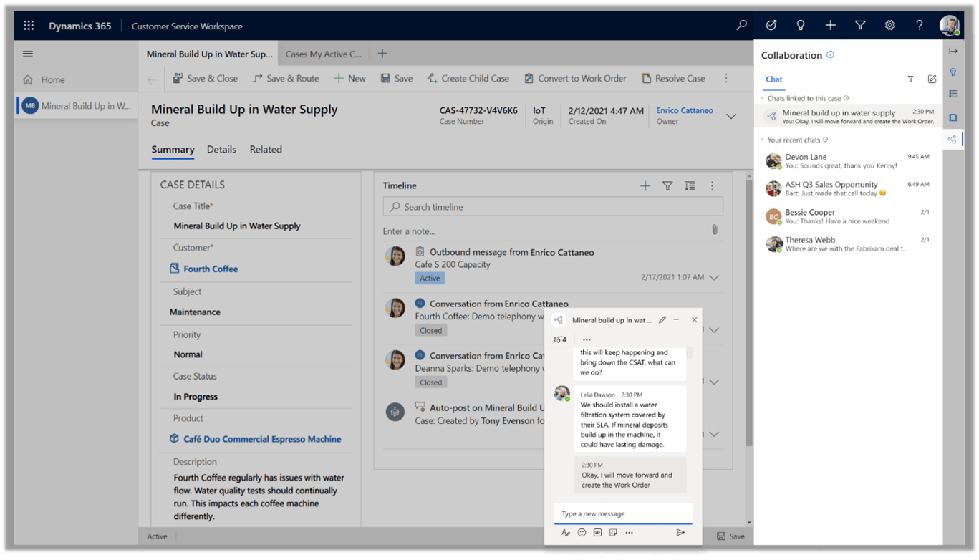Attach a file with the paperclip icon
The width and height of the screenshot is (979, 560).
point(715,230)
